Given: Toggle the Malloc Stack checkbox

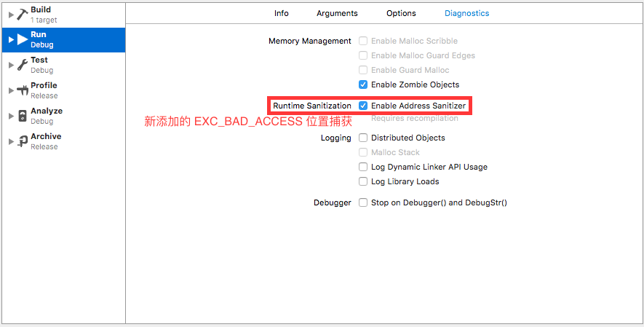Looking at the screenshot, I should [x=363, y=152].
